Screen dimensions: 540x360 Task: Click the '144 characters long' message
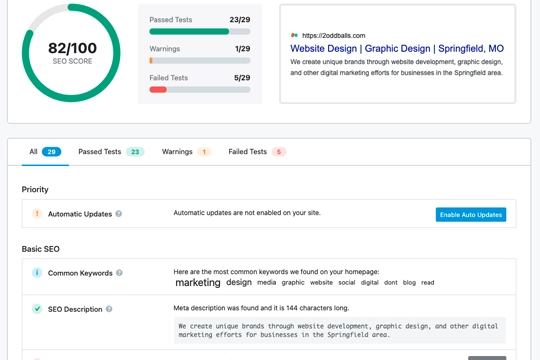[261, 308]
